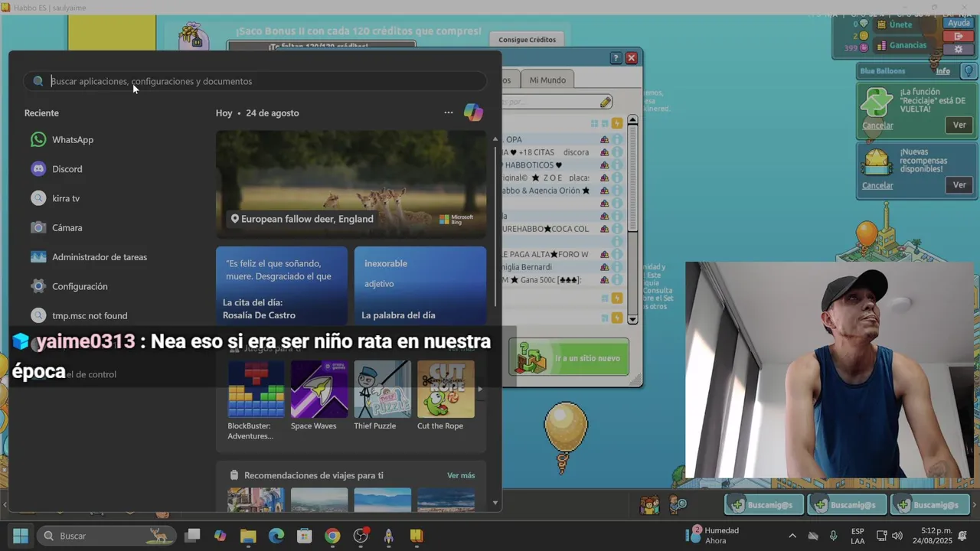Click navigator scrollbar down arrow
980x551 pixels.
(x=632, y=319)
